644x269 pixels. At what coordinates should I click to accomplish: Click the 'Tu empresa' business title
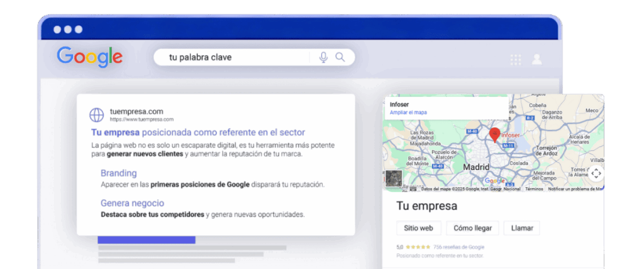[426, 206]
